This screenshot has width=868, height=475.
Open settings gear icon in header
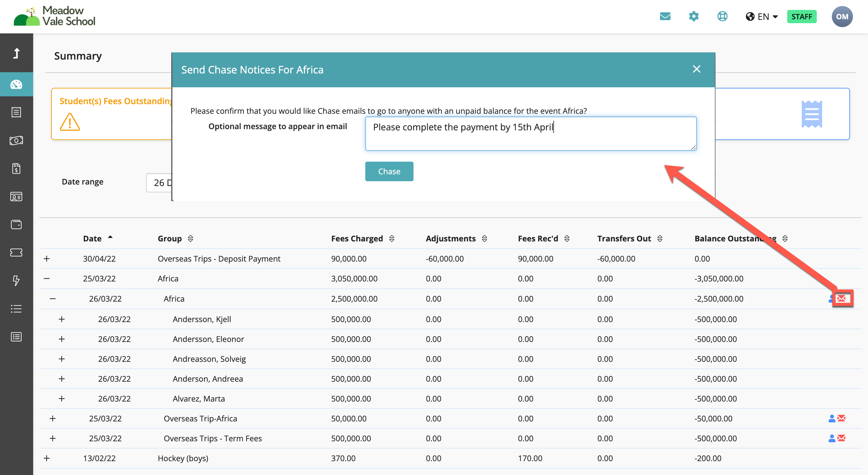(693, 17)
